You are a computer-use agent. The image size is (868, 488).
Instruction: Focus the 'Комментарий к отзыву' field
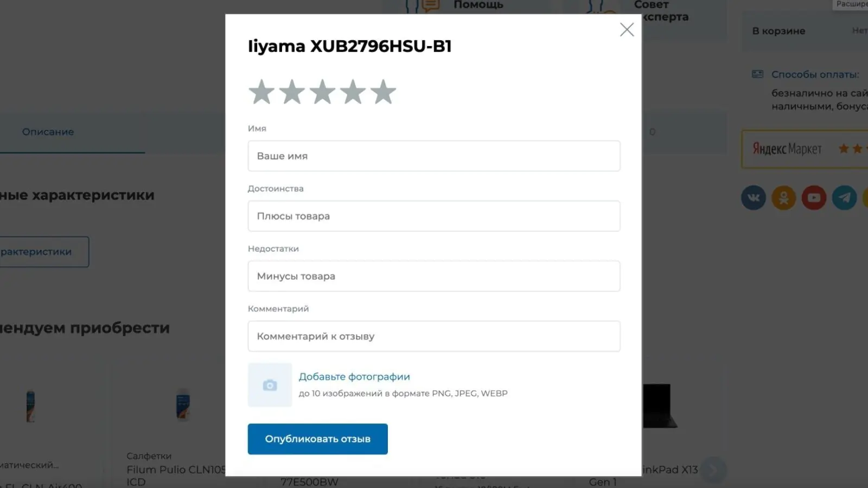click(434, 336)
